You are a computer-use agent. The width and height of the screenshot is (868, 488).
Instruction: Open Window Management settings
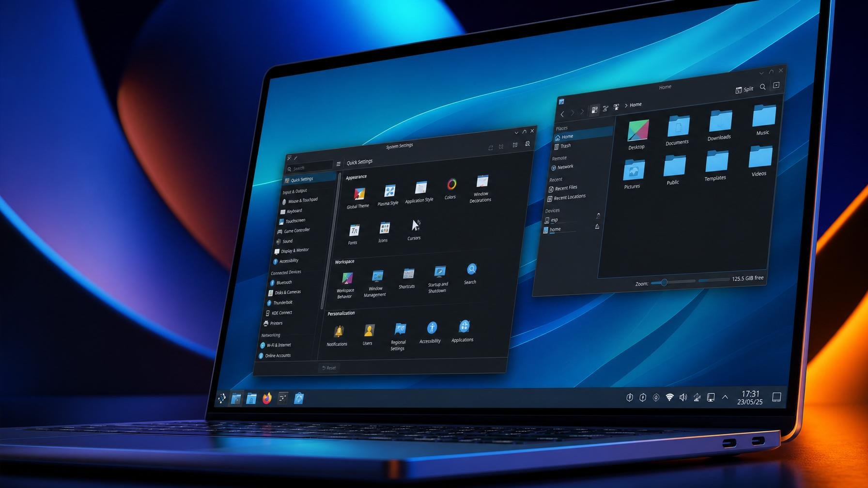click(x=376, y=283)
